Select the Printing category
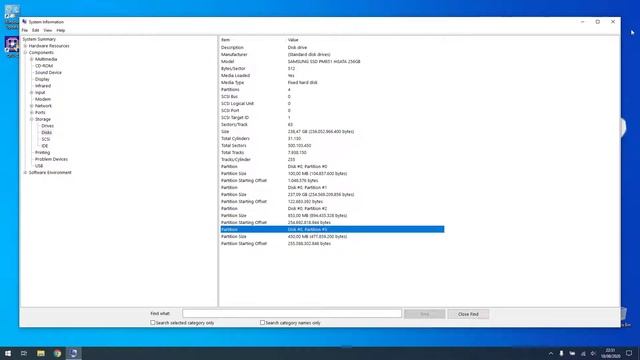The height and width of the screenshot is (360, 640). point(42,152)
